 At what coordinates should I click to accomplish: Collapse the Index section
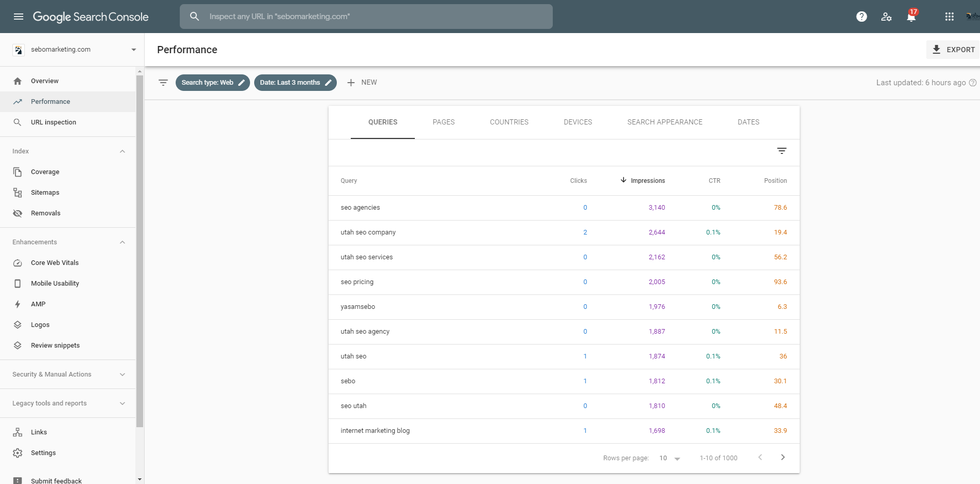click(122, 151)
